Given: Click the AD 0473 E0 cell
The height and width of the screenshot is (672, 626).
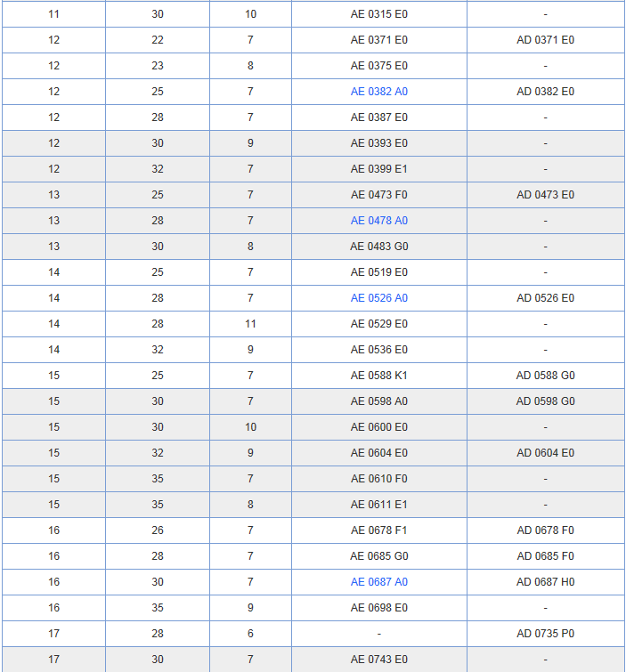Looking at the screenshot, I should tap(545, 195).
